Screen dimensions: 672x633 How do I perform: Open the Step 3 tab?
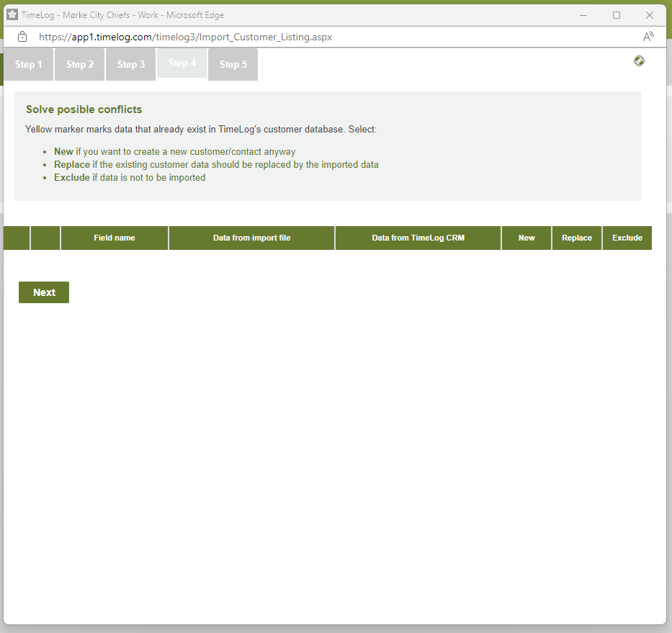[x=131, y=65]
